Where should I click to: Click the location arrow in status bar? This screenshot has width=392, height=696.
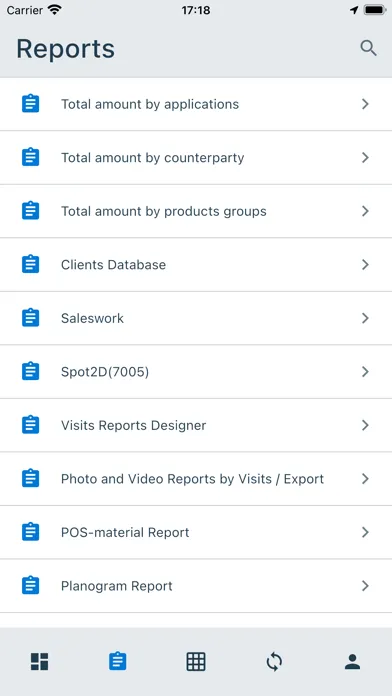point(354,10)
